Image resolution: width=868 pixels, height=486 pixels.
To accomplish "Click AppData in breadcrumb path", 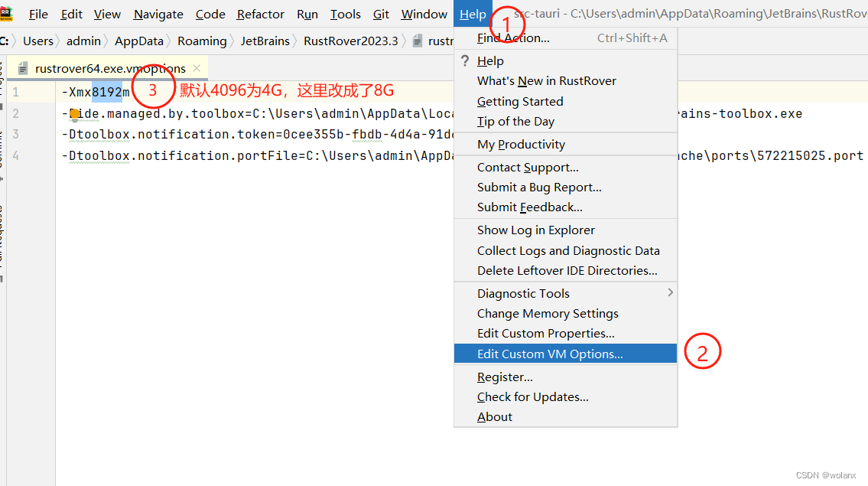I will [x=139, y=41].
